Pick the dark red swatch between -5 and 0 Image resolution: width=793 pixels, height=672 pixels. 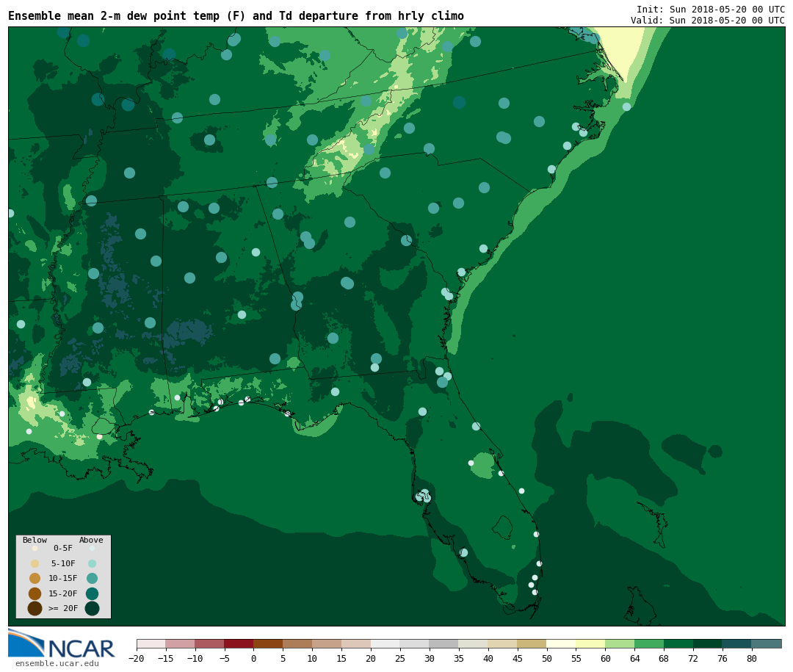(x=239, y=643)
